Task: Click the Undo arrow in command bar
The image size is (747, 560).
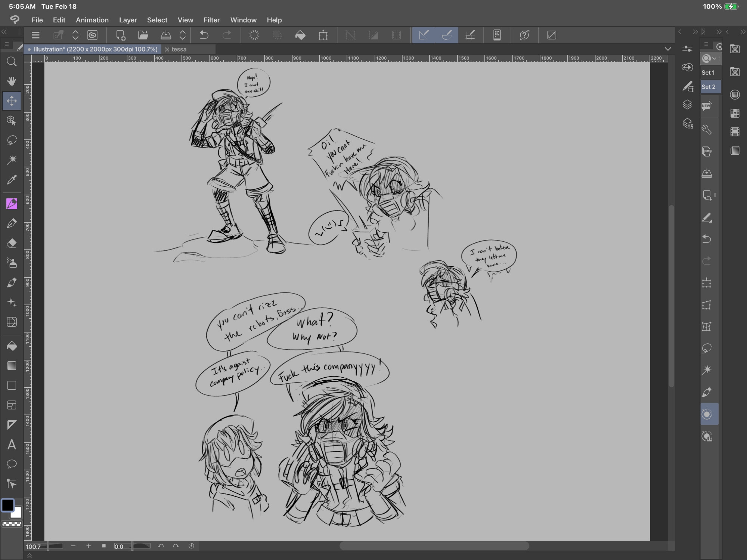Action: pos(204,35)
